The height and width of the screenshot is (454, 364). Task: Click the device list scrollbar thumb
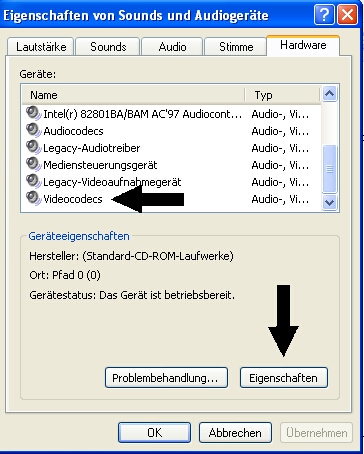pyautogui.click(x=329, y=169)
